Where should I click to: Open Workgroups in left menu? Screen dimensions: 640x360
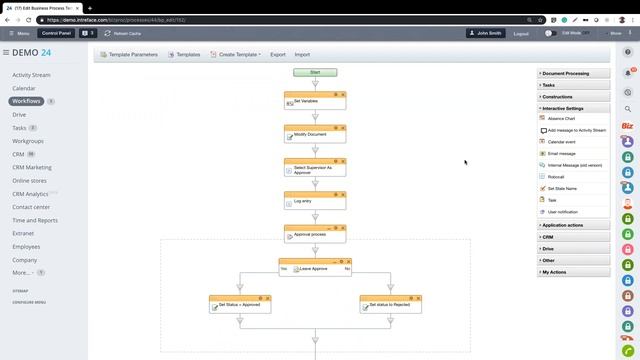click(x=28, y=141)
